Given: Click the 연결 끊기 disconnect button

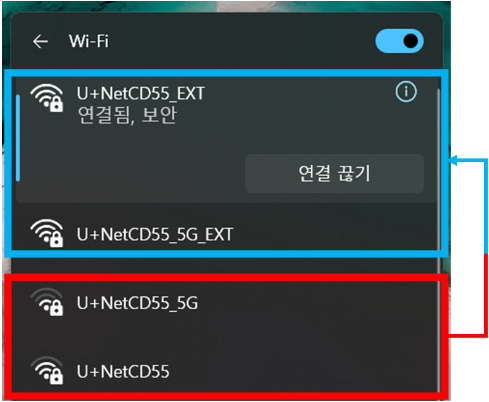Looking at the screenshot, I should [x=334, y=174].
